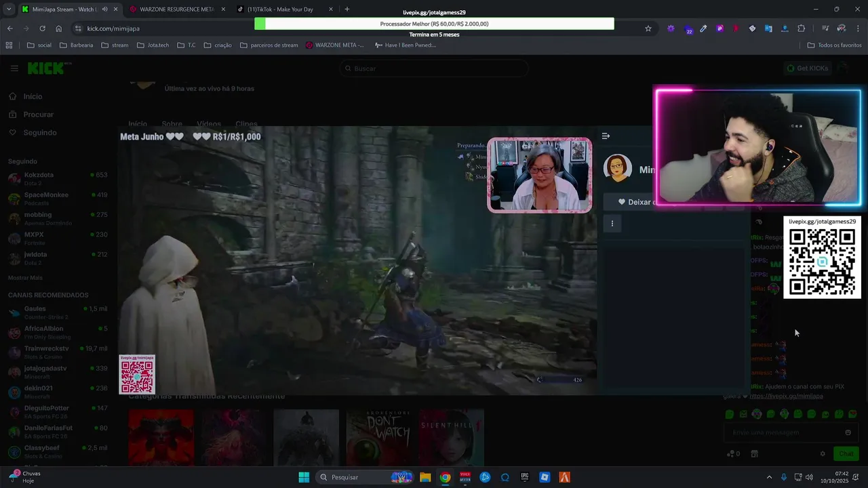Open Seguindo in Kick sidebar
The height and width of the screenshot is (488, 868).
pos(33,133)
